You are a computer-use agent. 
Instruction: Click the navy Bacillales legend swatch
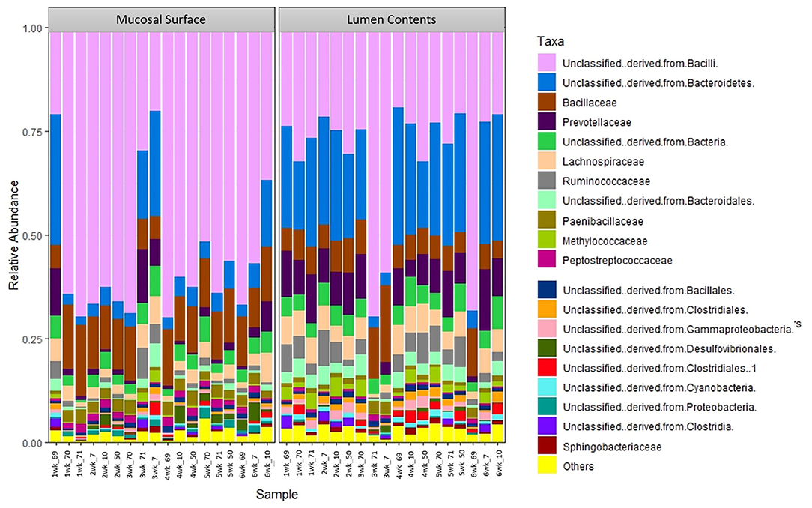pyautogui.click(x=547, y=291)
